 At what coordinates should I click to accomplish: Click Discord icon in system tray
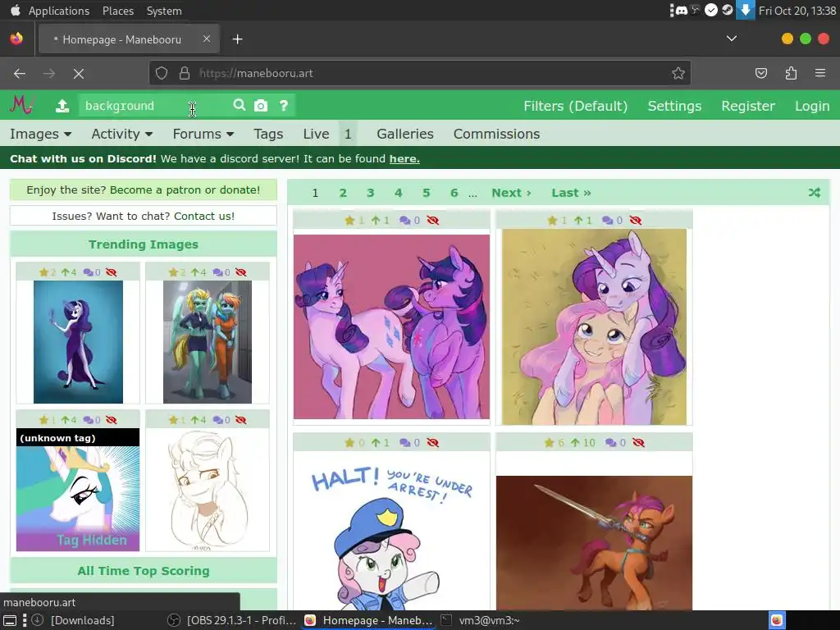(682, 10)
